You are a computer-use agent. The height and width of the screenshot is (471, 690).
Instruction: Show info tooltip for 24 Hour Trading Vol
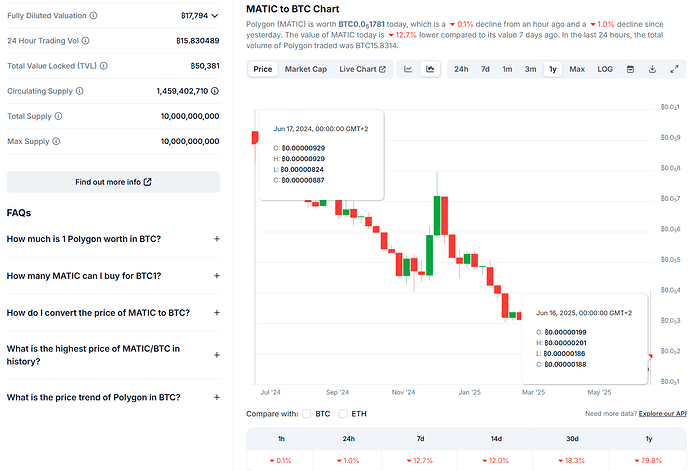click(x=86, y=40)
